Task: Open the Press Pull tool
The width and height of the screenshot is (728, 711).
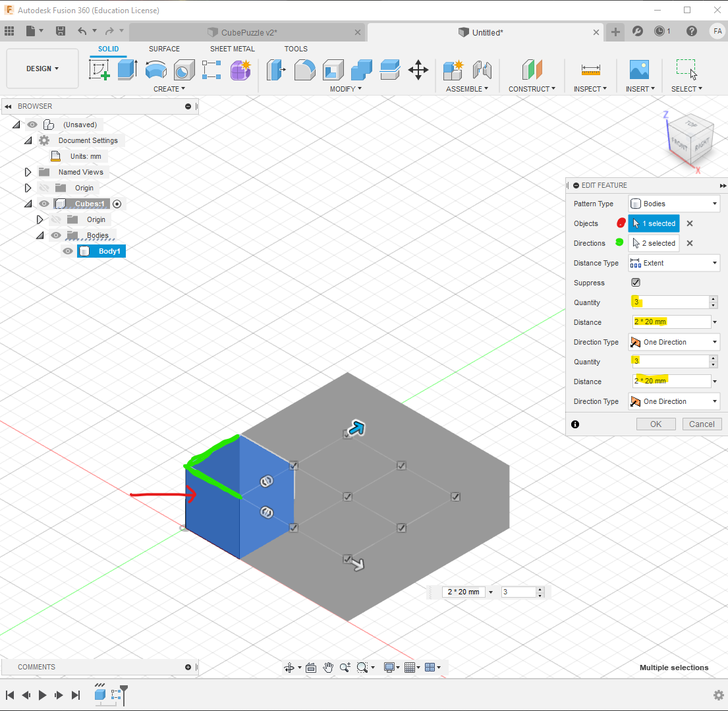Action: (277, 69)
